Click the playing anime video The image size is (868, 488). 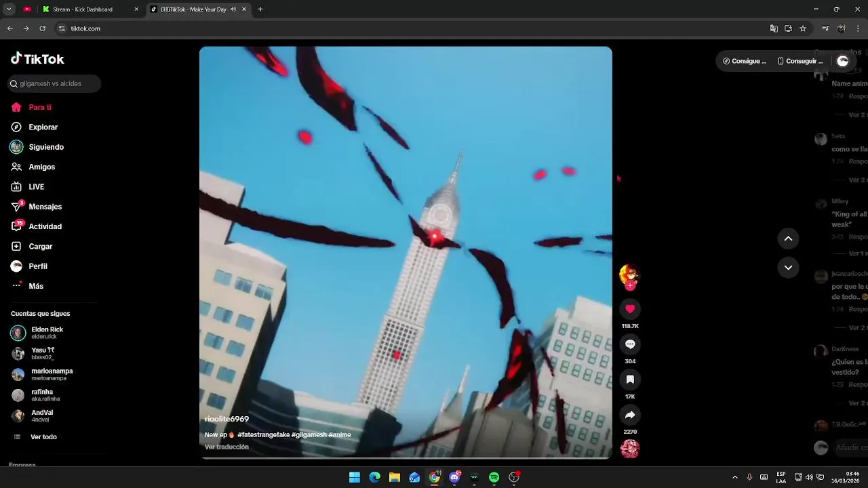click(x=406, y=252)
